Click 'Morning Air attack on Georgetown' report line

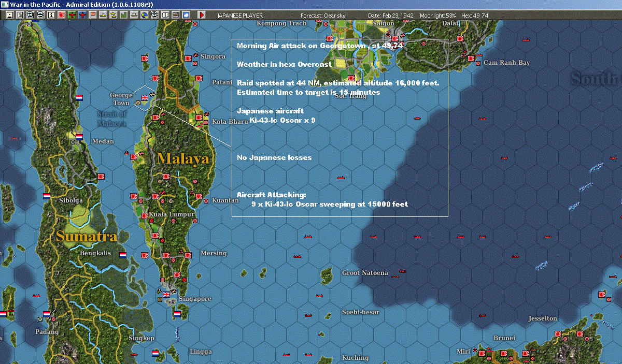pos(320,46)
